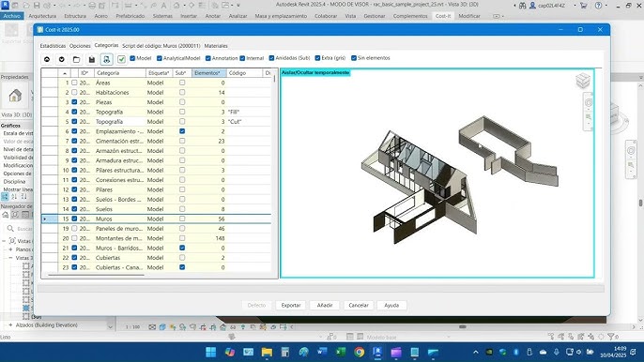Image resolution: width=644 pixels, height=362 pixels.
Task: Uncheck the AnalyticalModel filter checkbox
Action: [160, 58]
